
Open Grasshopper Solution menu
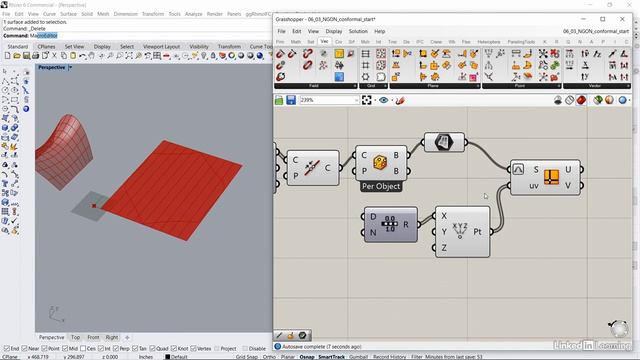point(358,31)
